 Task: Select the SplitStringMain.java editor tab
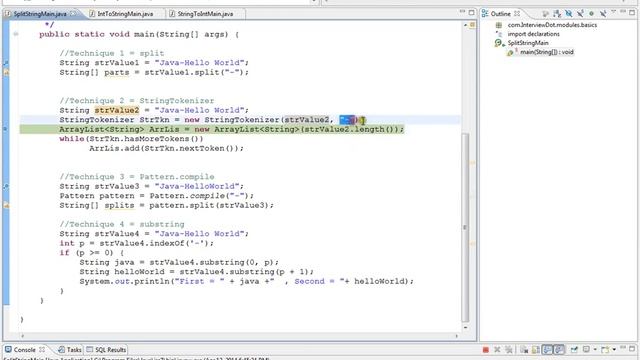[x=40, y=14]
